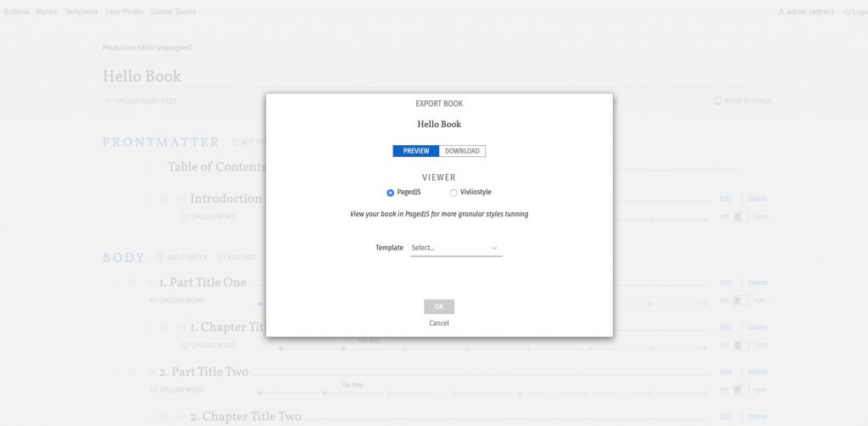
Task: Delete the Part Title One row
Action: pyautogui.click(x=757, y=283)
